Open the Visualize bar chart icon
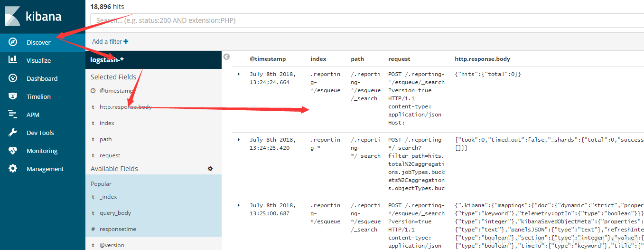644x250 pixels. [x=13, y=60]
